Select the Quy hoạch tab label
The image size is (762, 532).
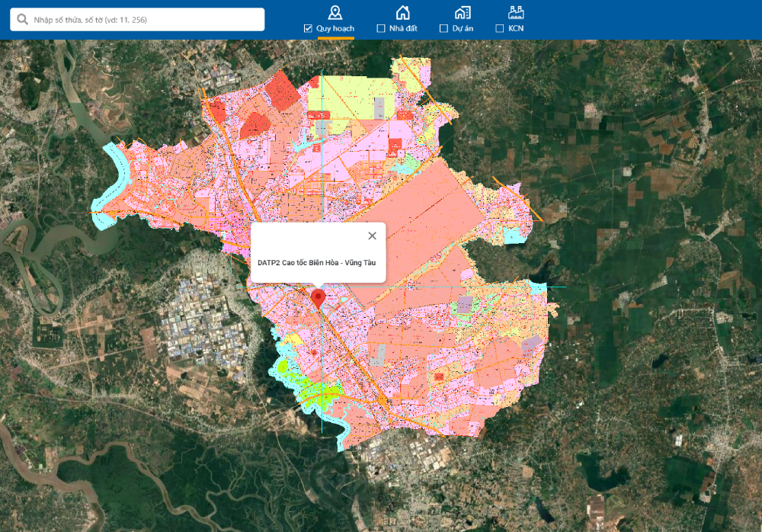click(x=335, y=29)
